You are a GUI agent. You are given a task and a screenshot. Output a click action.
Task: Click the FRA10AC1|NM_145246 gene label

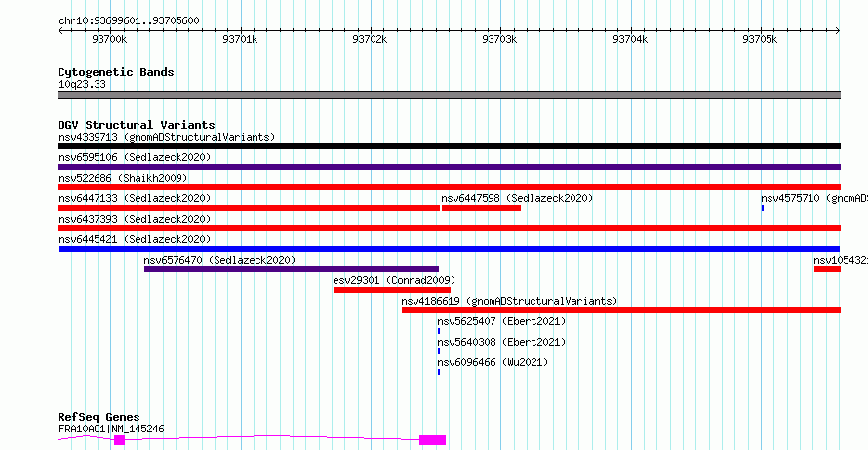click(111, 429)
